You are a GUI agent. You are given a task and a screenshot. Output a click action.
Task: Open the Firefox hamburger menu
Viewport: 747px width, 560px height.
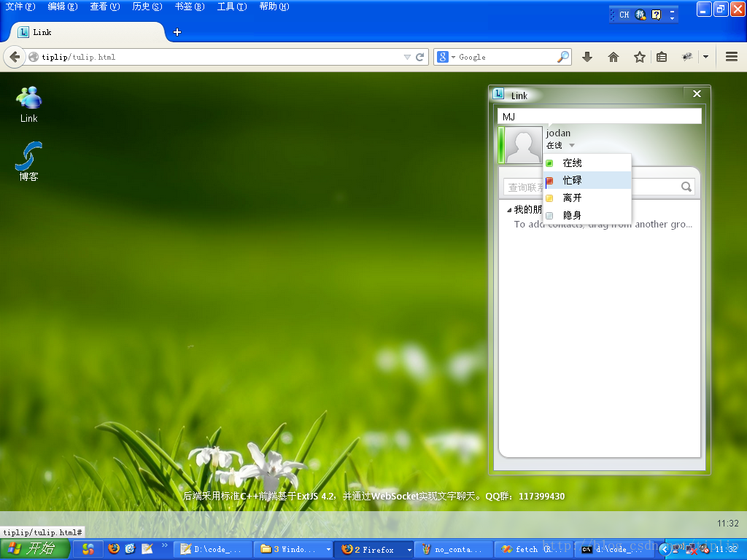pyautogui.click(x=732, y=57)
